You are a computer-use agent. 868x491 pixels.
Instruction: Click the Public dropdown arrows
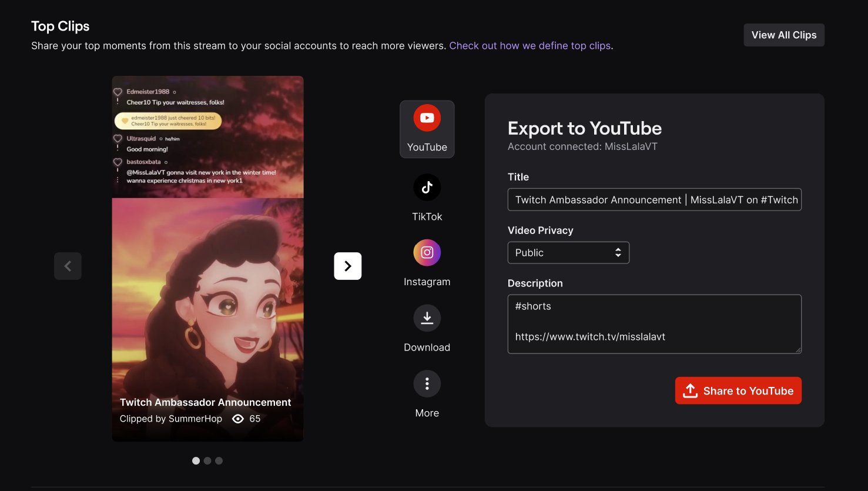point(618,253)
